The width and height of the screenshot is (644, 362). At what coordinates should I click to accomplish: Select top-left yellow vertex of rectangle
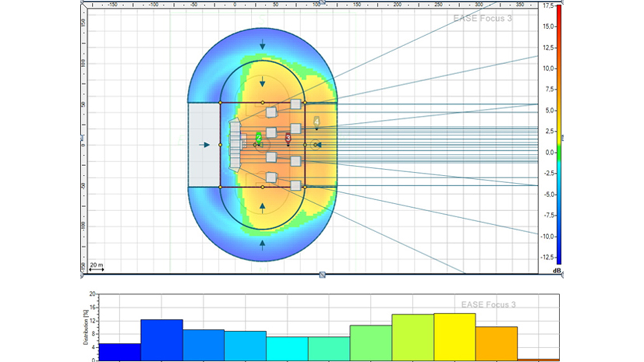220,103
